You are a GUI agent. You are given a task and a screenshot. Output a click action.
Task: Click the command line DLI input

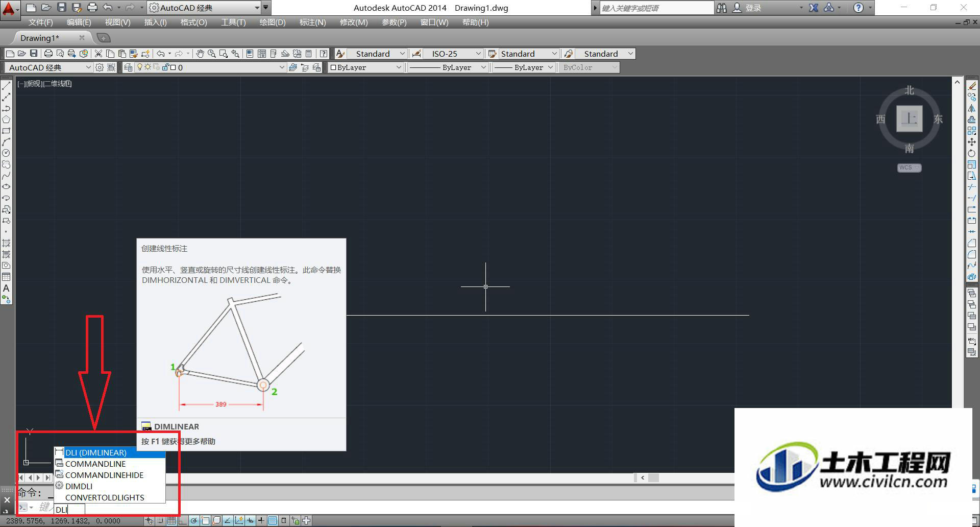point(69,510)
